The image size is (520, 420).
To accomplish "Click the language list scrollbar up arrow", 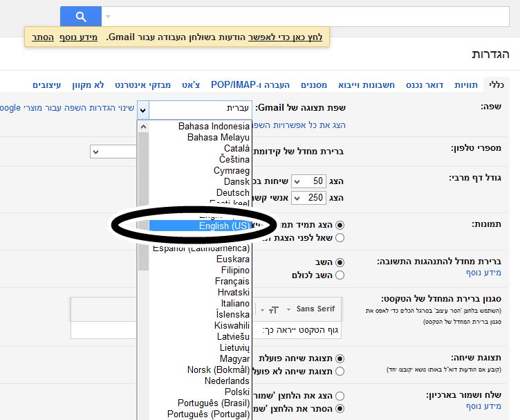I will [x=142, y=127].
